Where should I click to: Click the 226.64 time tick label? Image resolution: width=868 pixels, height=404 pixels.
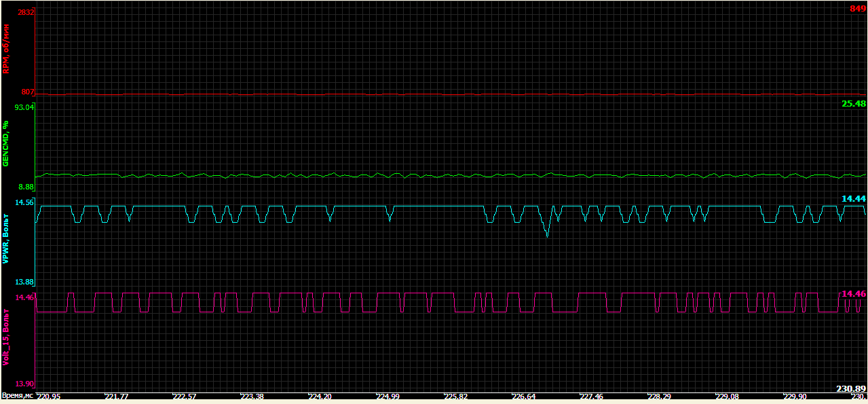coord(524,397)
